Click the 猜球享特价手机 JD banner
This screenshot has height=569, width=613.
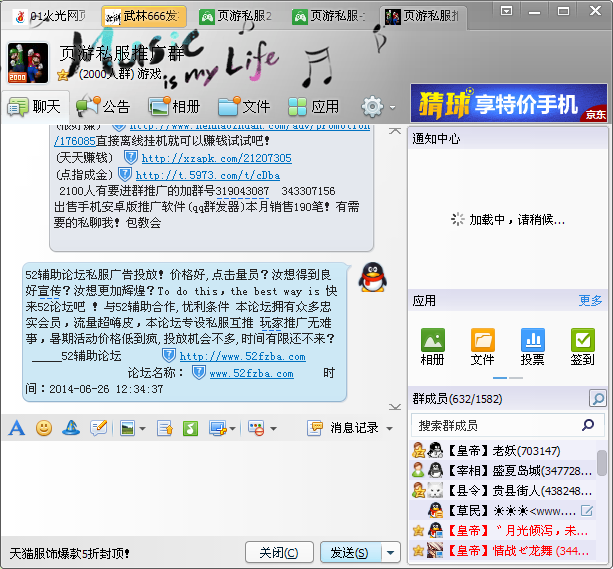[509, 104]
